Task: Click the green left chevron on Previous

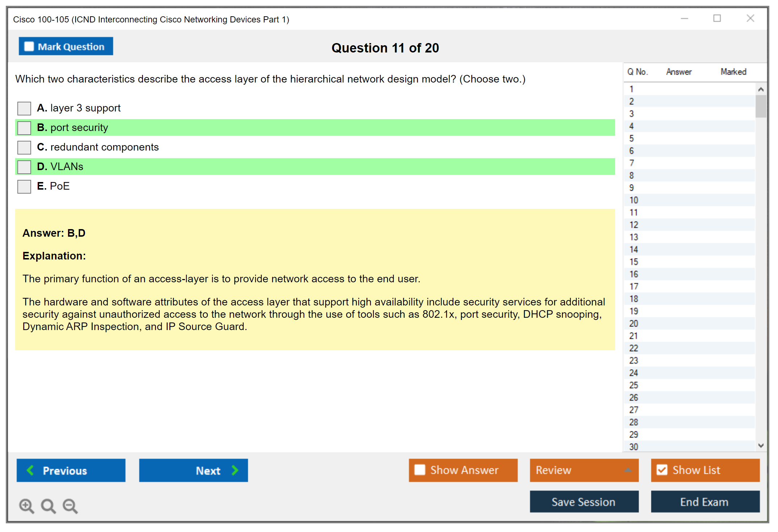Action: (30, 470)
